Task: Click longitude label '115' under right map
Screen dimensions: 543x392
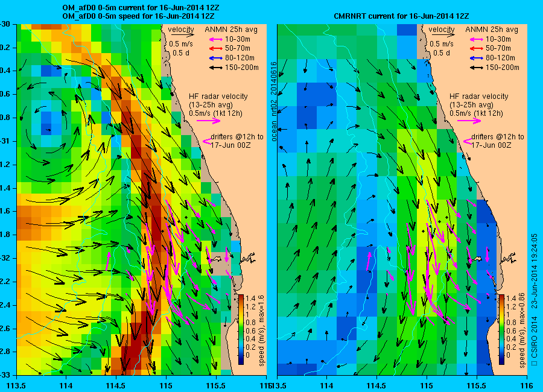Action: (427, 385)
